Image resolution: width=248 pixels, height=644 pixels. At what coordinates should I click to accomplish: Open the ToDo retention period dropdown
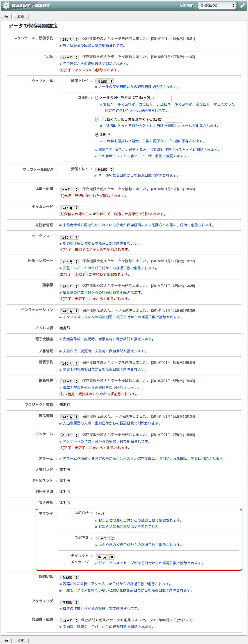(x=70, y=58)
